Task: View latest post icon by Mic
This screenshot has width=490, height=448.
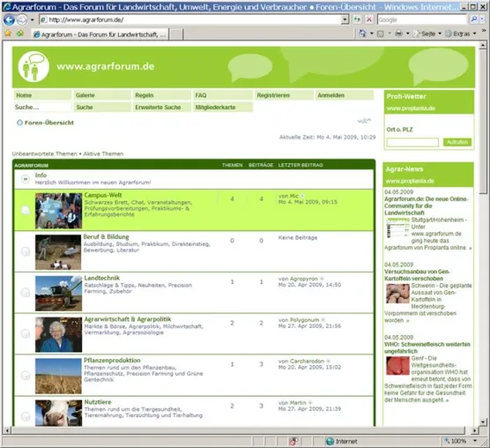Action: 302,196
